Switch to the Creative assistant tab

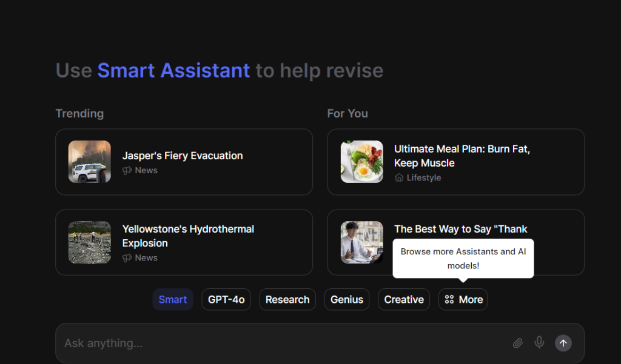(x=404, y=300)
